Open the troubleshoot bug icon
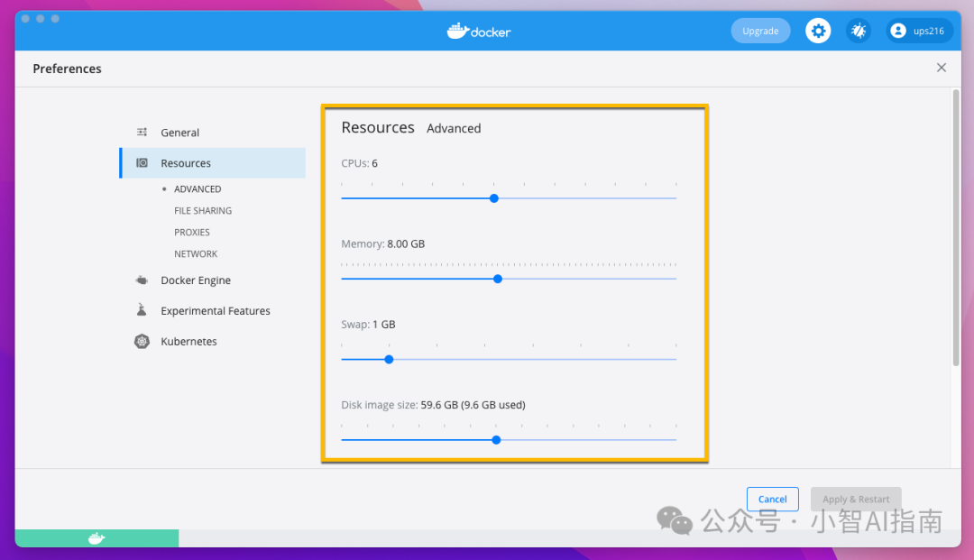974x560 pixels. [x=859, y=31]
